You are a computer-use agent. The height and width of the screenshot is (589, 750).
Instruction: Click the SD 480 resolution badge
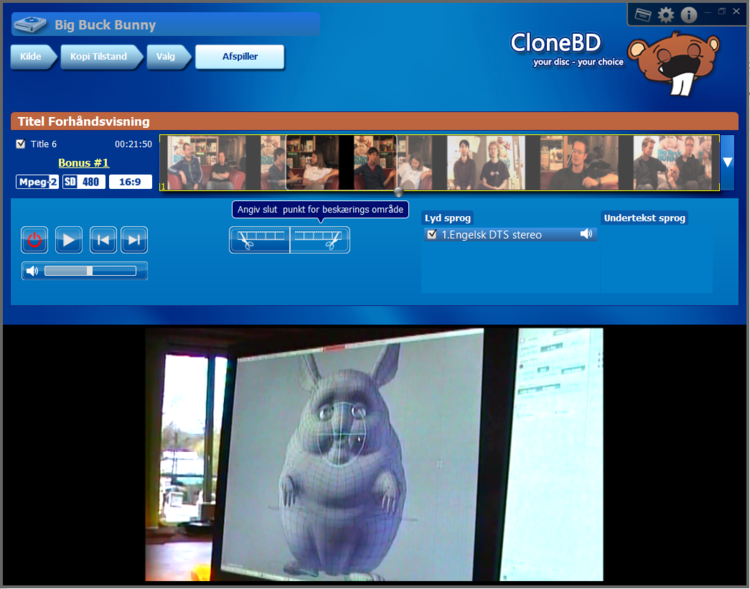point(84,182)
